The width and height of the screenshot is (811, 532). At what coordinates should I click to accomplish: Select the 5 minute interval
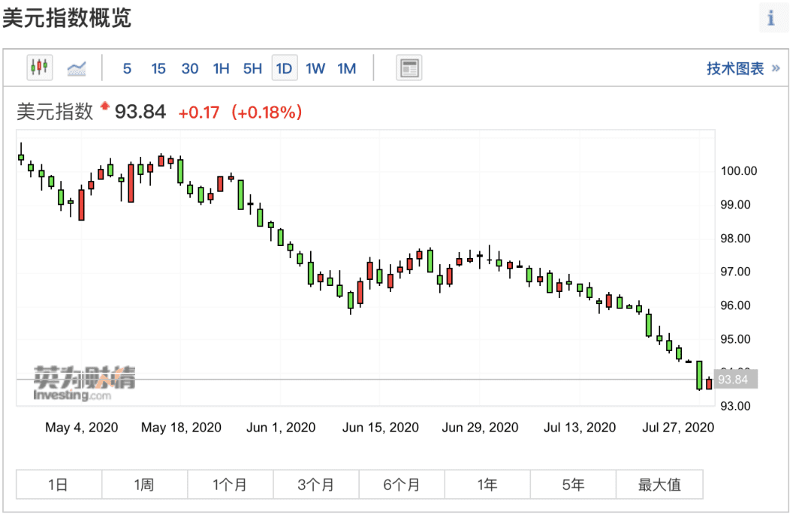click(x=127, y=68)
